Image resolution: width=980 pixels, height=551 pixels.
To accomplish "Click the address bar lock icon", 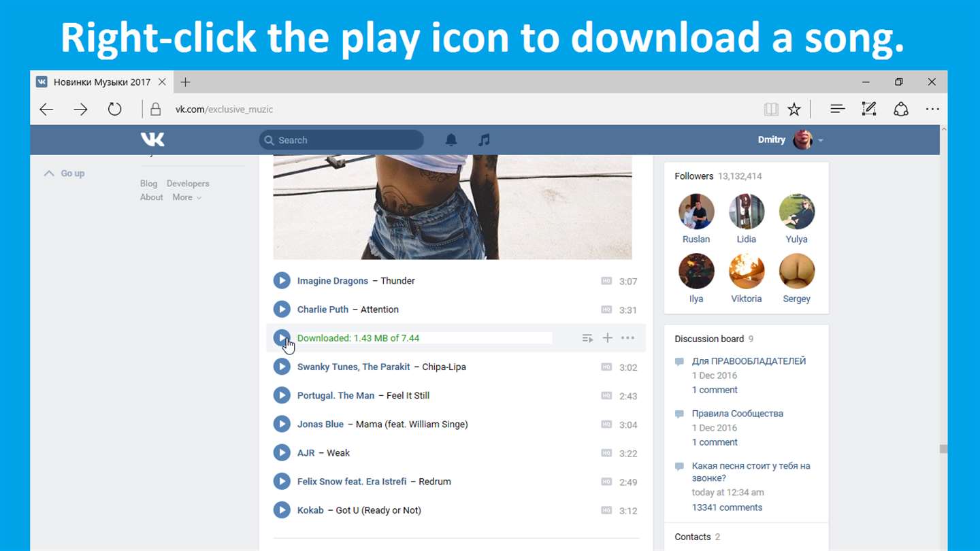I will [156, 109].
